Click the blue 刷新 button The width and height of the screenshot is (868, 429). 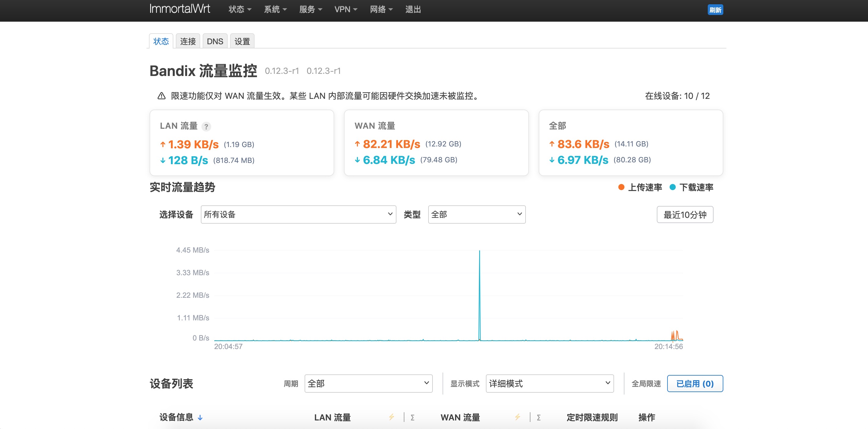click(x=715, y=10)
